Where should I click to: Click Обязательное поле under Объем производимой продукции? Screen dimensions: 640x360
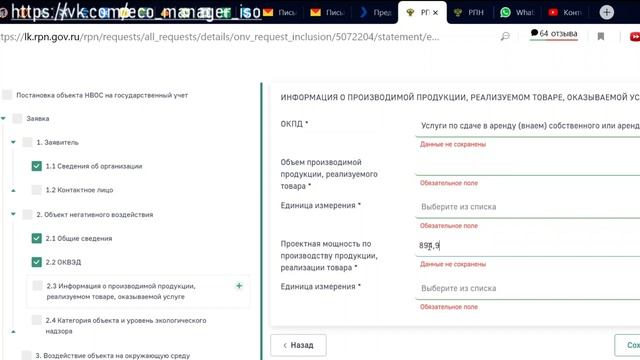[449, 183]
